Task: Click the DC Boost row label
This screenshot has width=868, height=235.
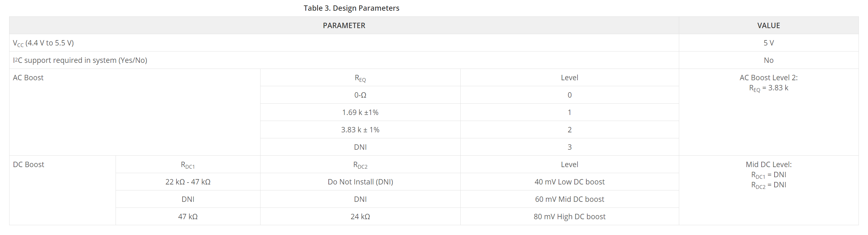Action: click(x=29, y=165)
